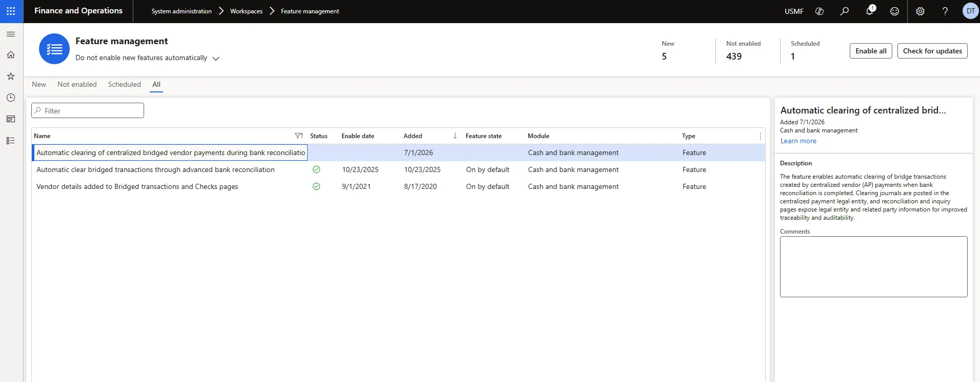Open Copilot icon in the top bar

click(x=819, y=11)
